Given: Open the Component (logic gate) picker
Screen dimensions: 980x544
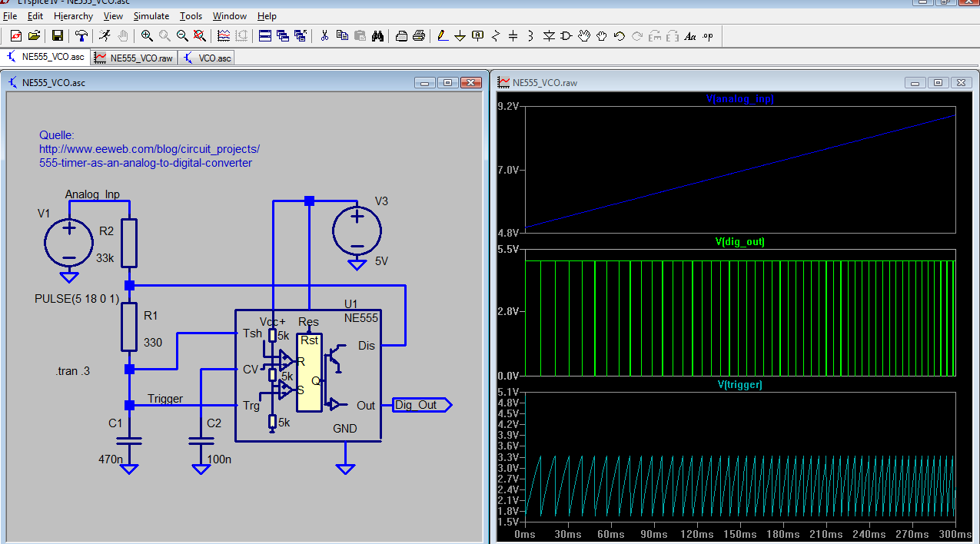Looking at the screenshot, I should (566, 35).
